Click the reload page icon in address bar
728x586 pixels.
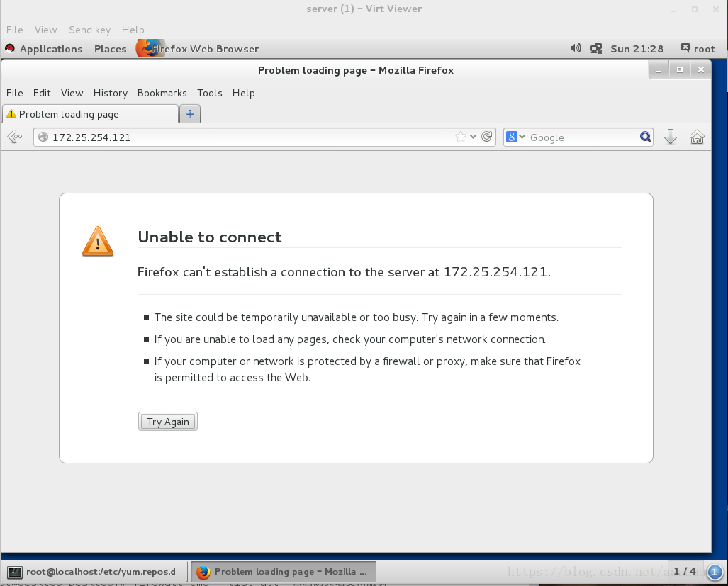pos(486,137)
